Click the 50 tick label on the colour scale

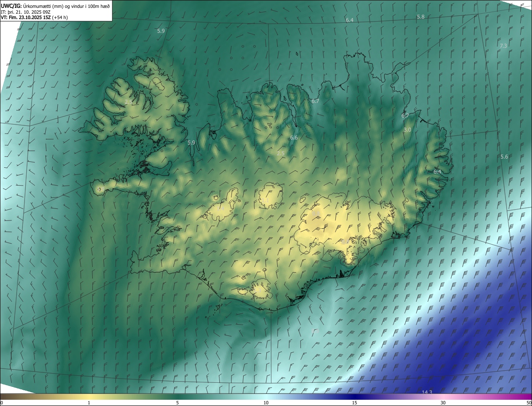click(x=529, y=403)
